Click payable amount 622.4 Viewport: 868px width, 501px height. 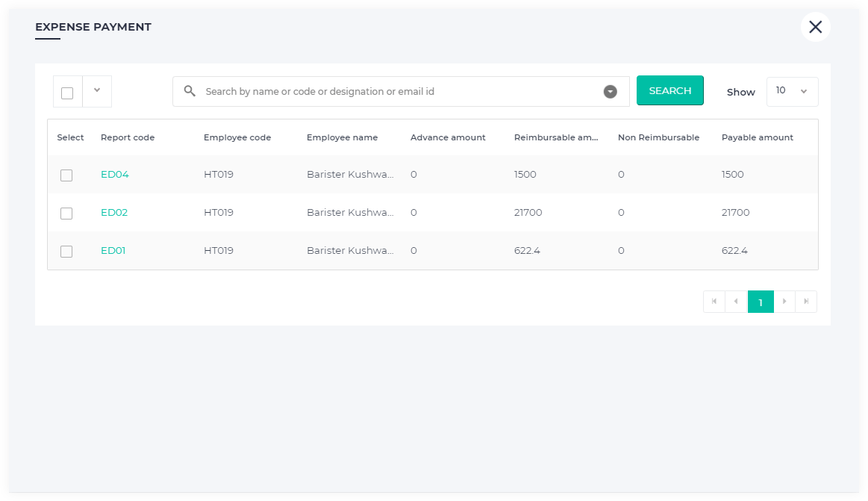click(x=734, y=251)
